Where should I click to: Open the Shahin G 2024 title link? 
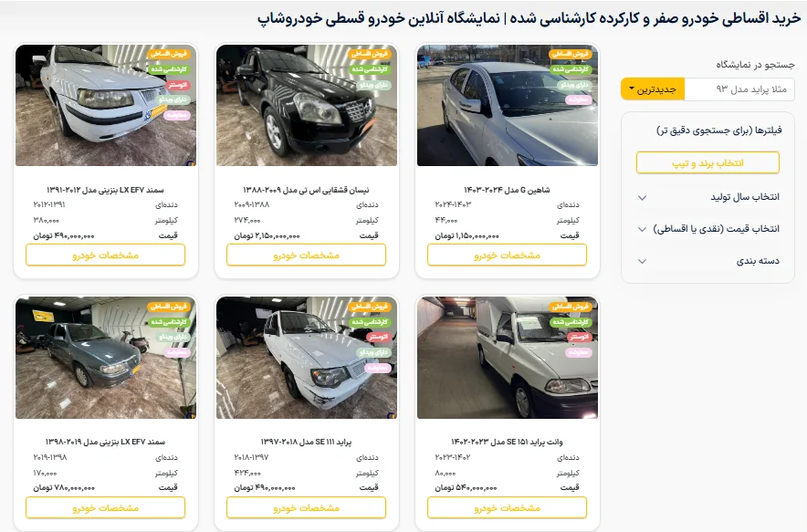[507, 190]
